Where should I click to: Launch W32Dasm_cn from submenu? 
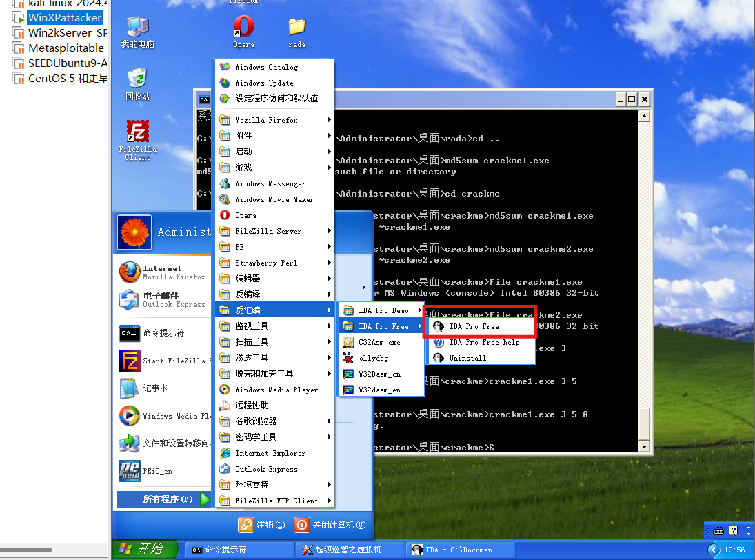381,374
